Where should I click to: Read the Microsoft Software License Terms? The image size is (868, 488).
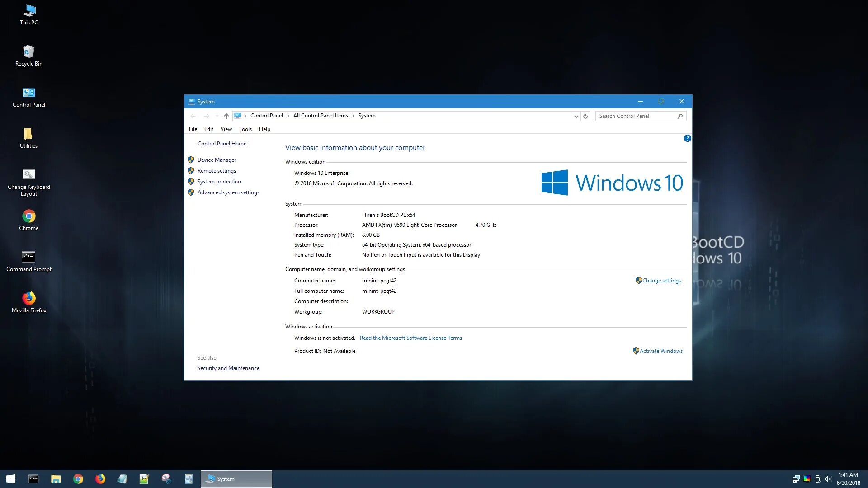click(410, 338)
